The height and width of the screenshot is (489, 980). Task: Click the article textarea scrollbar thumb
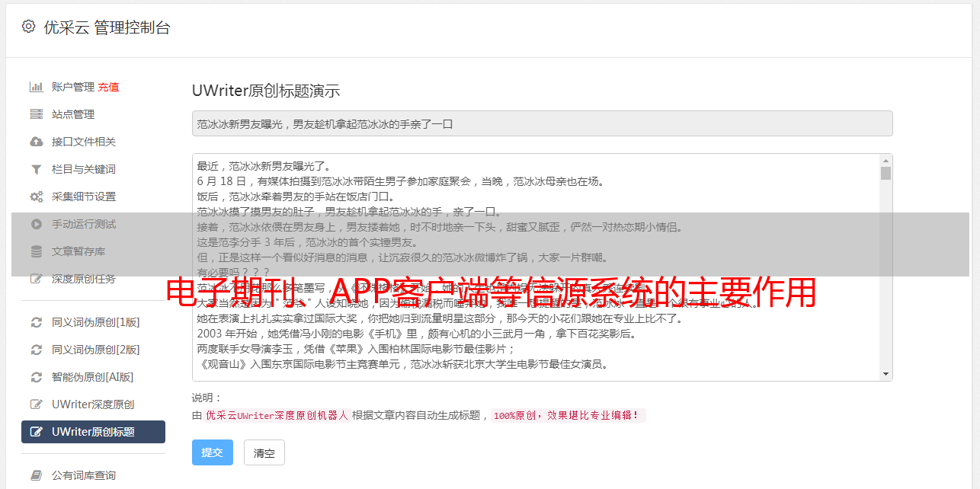coord(886,173)
